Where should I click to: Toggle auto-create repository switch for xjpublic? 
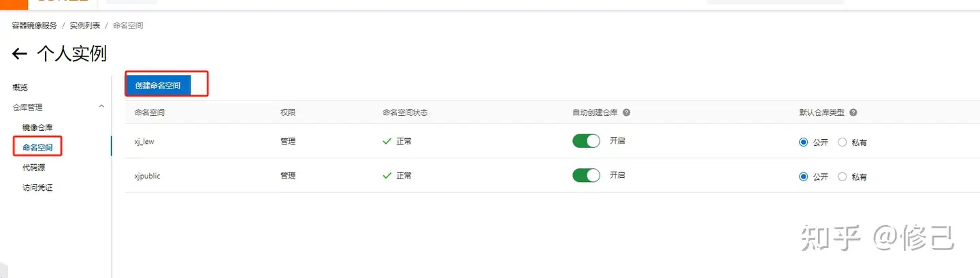[586, 175]
